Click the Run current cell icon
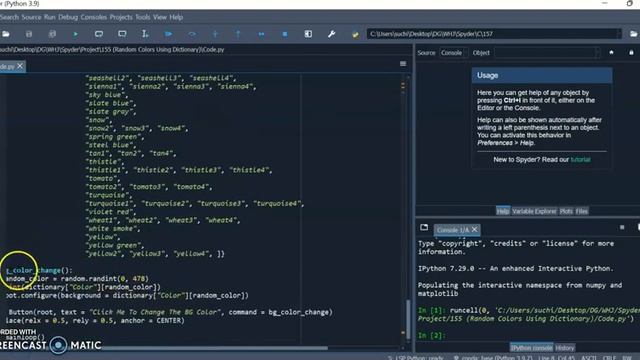Image resolution: width=640 pixels, height=360 pixels. pyautogui.click(x=99, y=34)
